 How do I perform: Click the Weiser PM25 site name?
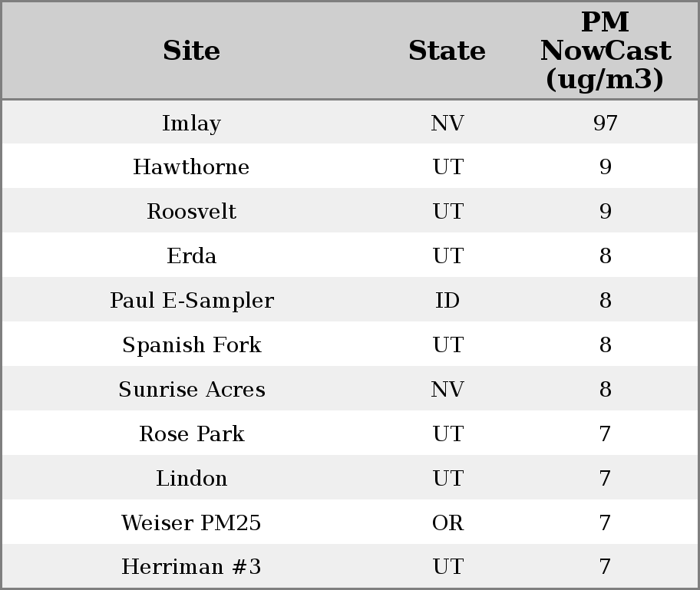point(191,523)
